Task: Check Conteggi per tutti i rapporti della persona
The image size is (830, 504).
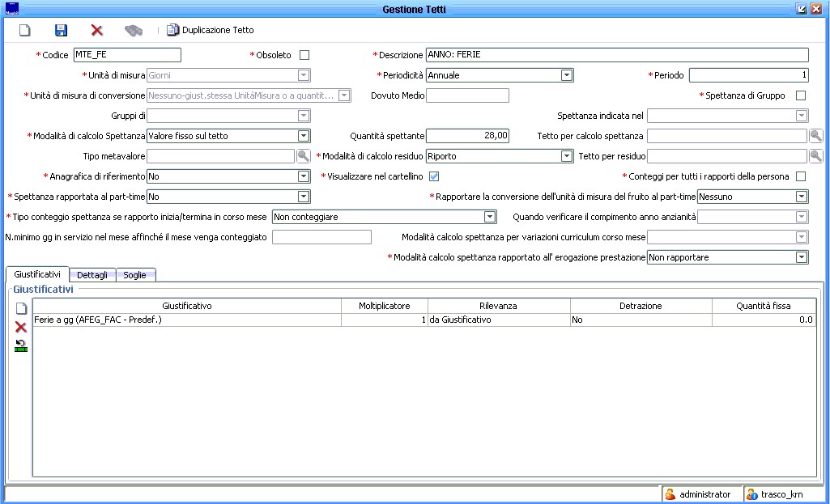Action: [801, 176]
